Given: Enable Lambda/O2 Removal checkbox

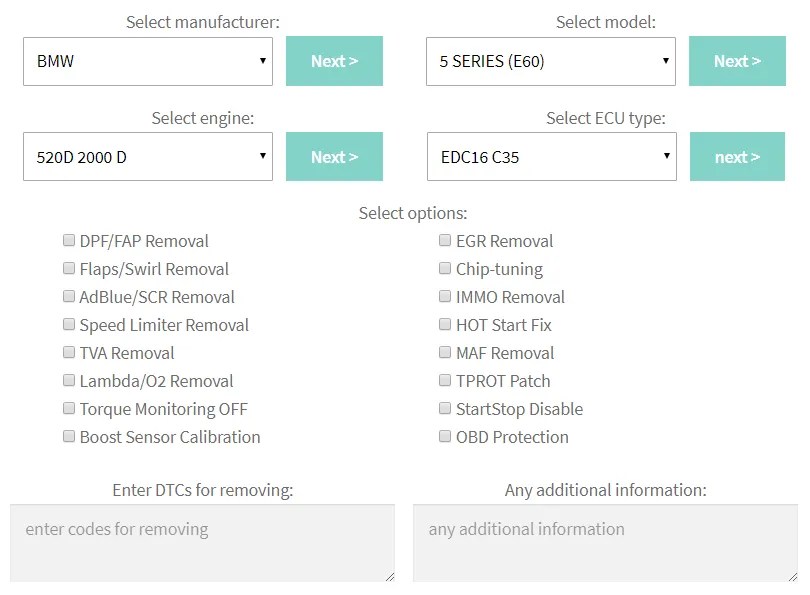Looking at the screenshot, I should [x=69, y=380].
